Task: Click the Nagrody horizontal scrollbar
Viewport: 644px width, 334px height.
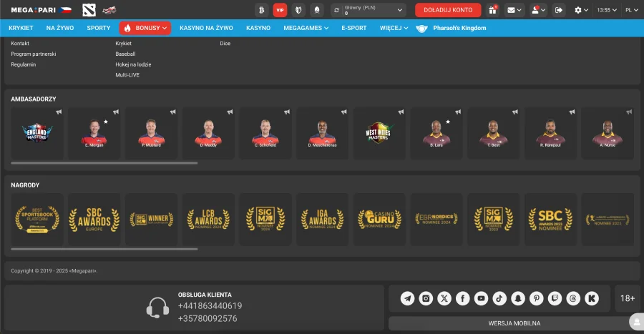Action: (104, 249)
